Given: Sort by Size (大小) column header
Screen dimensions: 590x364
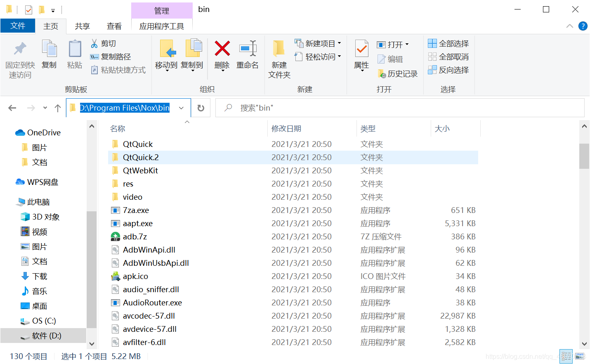Looking at the screenshot, I should coord(455,128).
